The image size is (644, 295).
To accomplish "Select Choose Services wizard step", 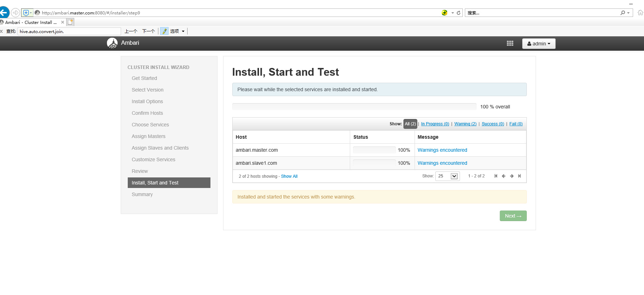I will 150,125.
